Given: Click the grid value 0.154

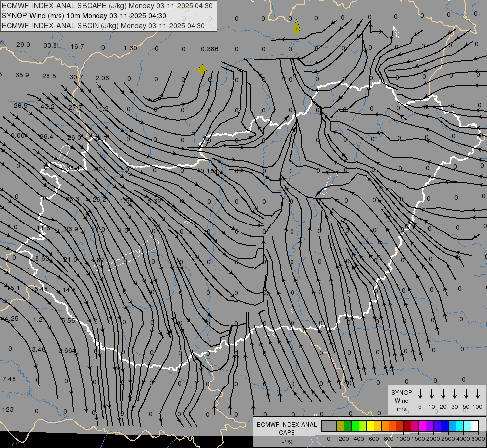Looking at the screenshot, I should pos(209,171).
